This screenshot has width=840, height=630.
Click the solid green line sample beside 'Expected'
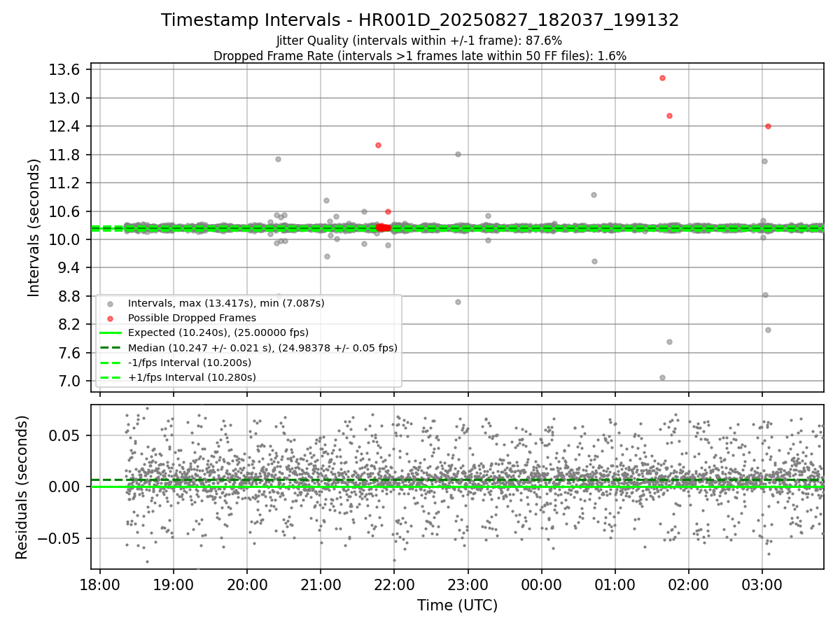click(110, 333)
